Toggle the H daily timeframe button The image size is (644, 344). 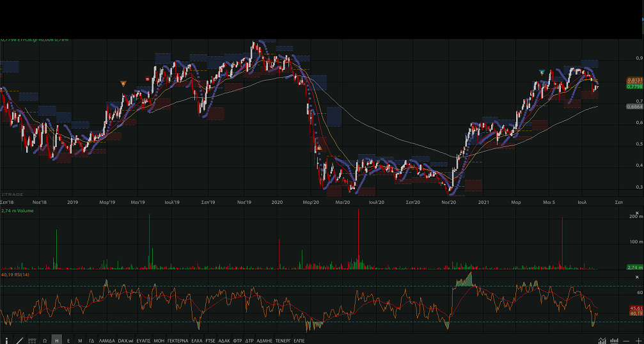(56, 341)
